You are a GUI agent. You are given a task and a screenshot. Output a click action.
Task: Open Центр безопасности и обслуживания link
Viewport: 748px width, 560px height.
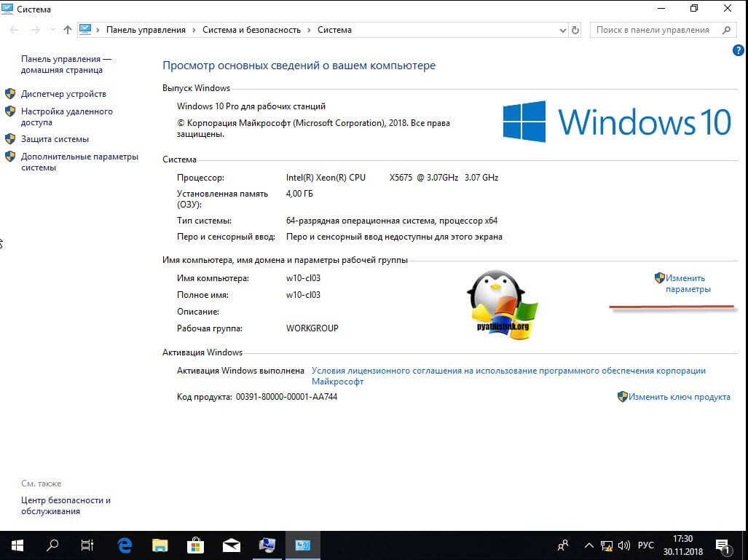pyautogui.click(x=66, y=505)
